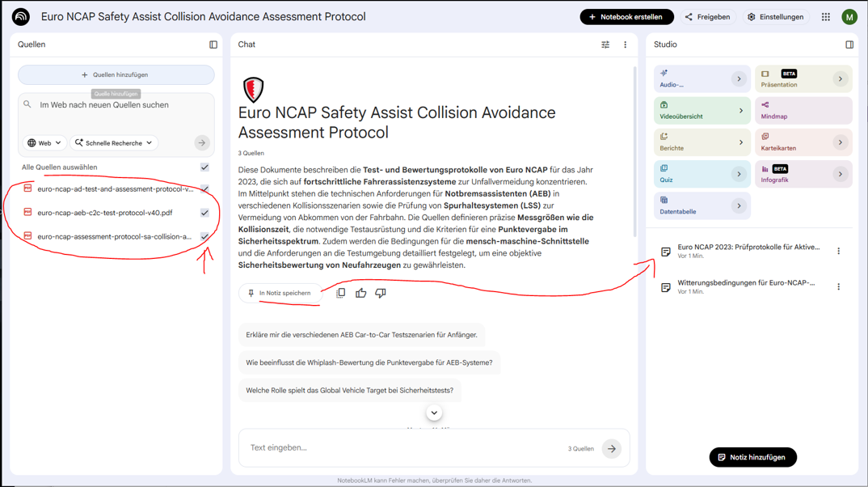This screenshot has height=487, width=868.
Task: Click Quellen hinzufügen button
Action: point(116,74)
